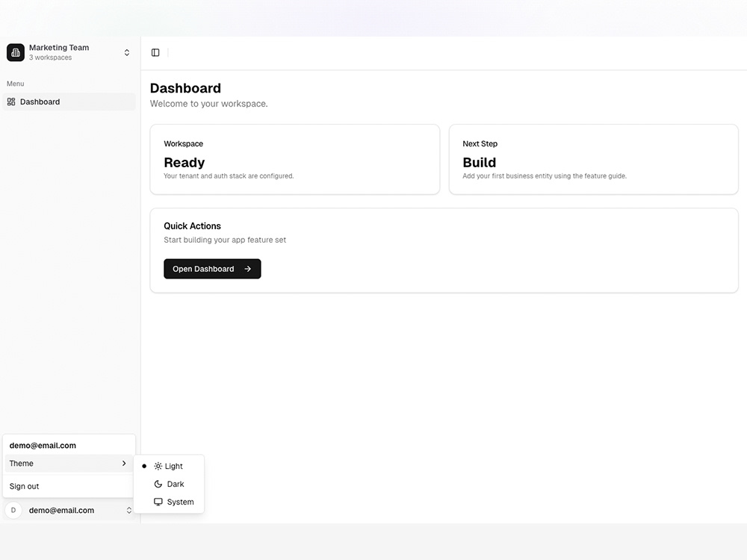747x560 pixels.
Task: Click 'Start building your app feature set' text
Action: pyautogui.click(x=225, y=240)
